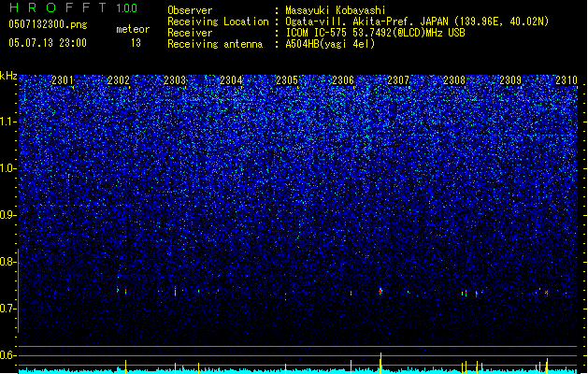Screen dimensions: 588x374
Task: Click the 2308 time marker
Action: (454, 80)
